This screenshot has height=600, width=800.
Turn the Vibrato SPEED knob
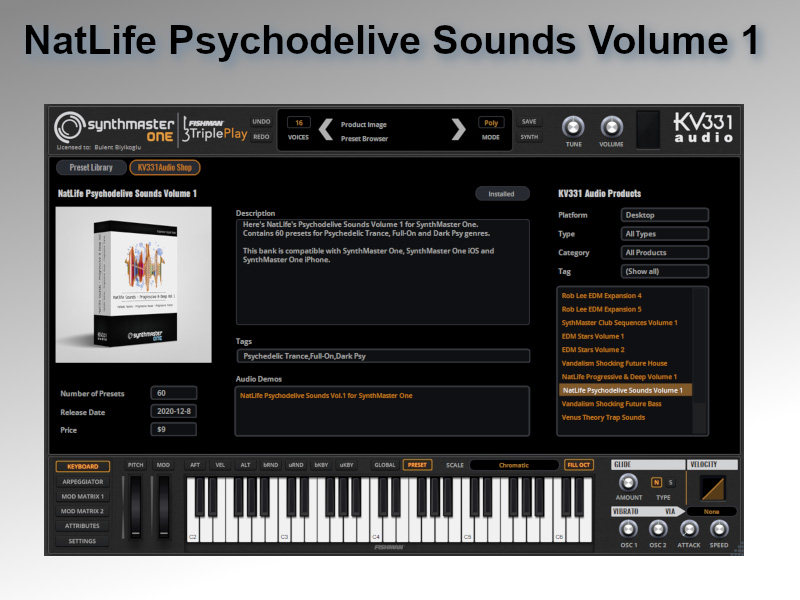coord(719,529)
